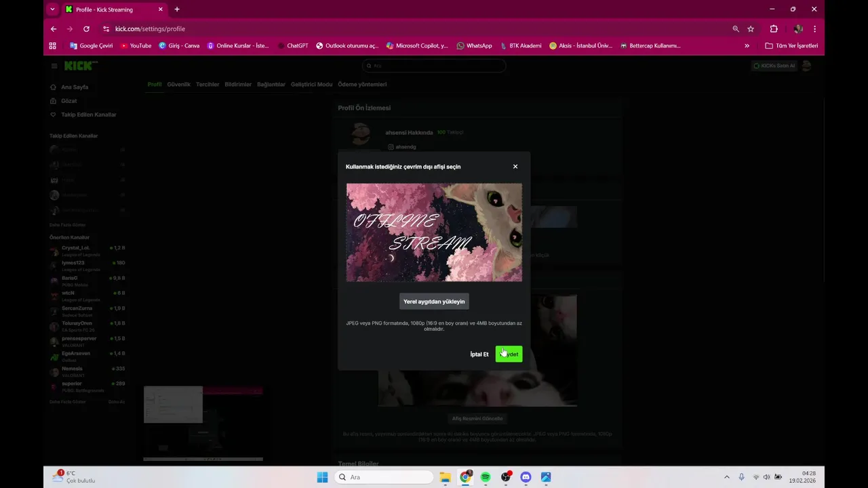The image size is (868, 488).
Task: Open Microsoft Copilot bookmark
Action: coord(417,46)
